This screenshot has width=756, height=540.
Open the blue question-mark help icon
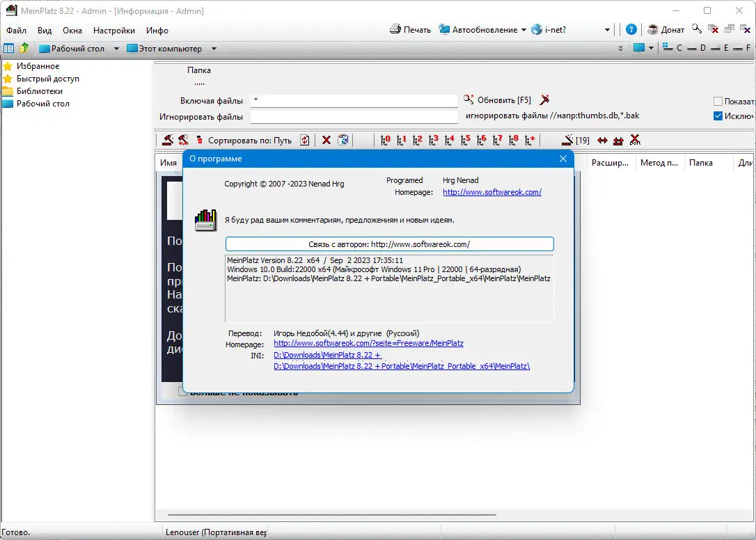(631, 29)
